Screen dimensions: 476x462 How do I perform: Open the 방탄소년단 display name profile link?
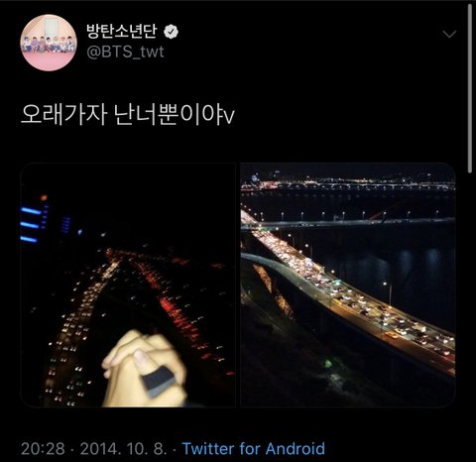[121, 32]
